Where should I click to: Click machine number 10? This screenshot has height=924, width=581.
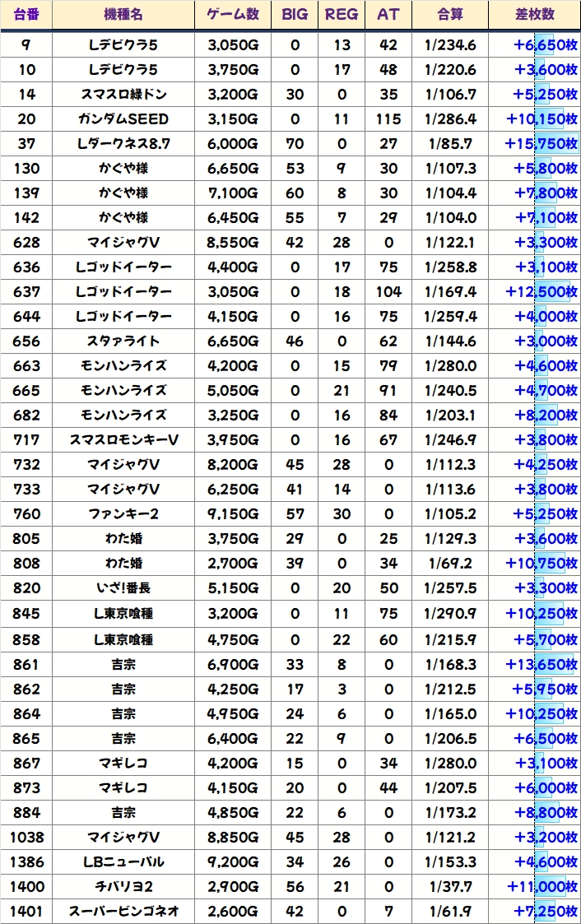(x=26, y=70)
